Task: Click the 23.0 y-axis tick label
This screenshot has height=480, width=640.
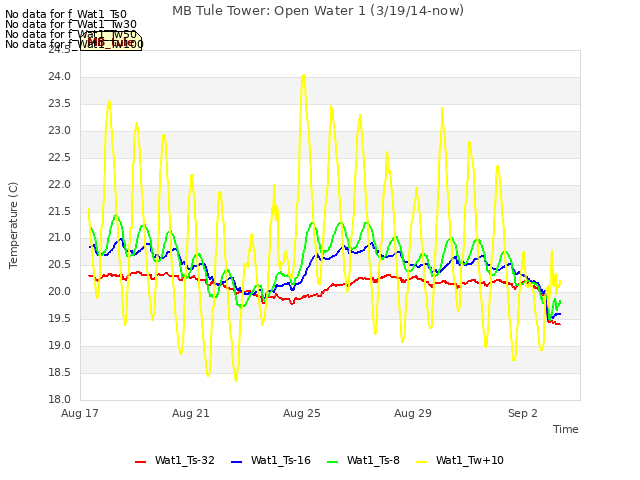Action: 60,131
